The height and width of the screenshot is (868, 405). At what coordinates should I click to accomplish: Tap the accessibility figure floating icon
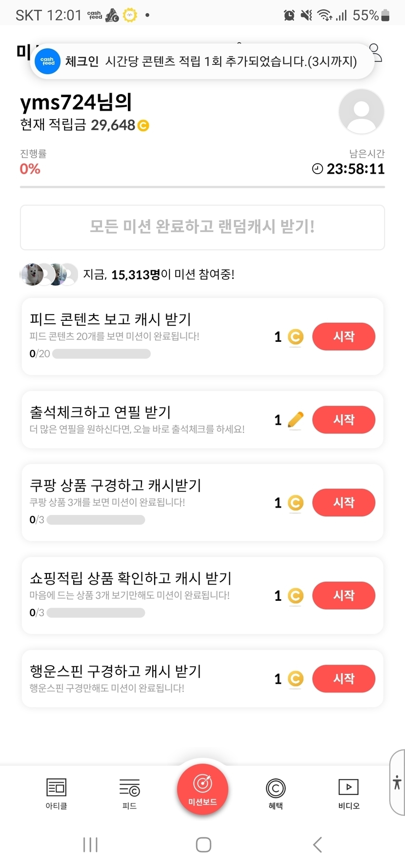point(397,782)
